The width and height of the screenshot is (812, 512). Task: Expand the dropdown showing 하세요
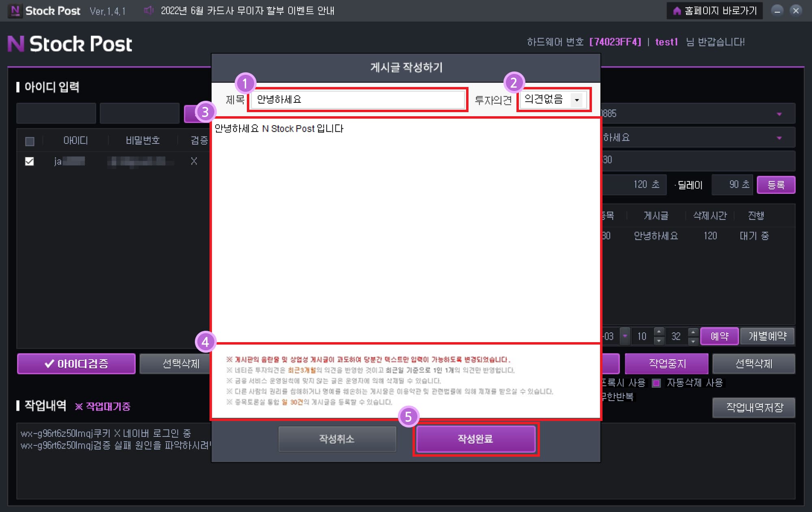(x=779, y=138)
